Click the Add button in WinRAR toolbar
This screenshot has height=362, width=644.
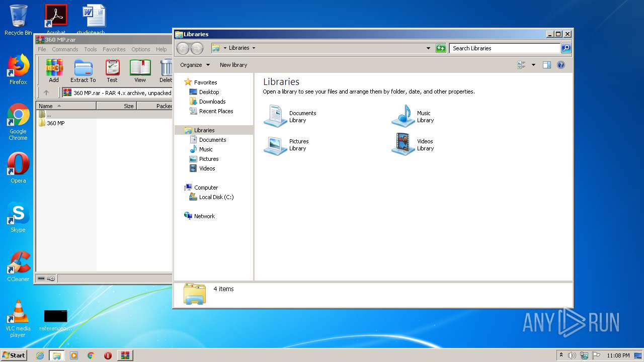point(54,71)
